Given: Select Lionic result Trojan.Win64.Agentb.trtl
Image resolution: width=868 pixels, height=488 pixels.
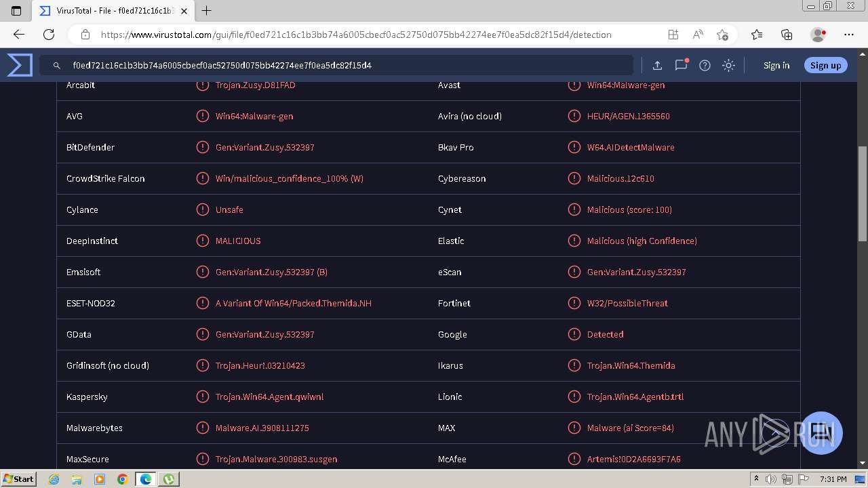Looking at the screenshot, I should coord(635,396).
